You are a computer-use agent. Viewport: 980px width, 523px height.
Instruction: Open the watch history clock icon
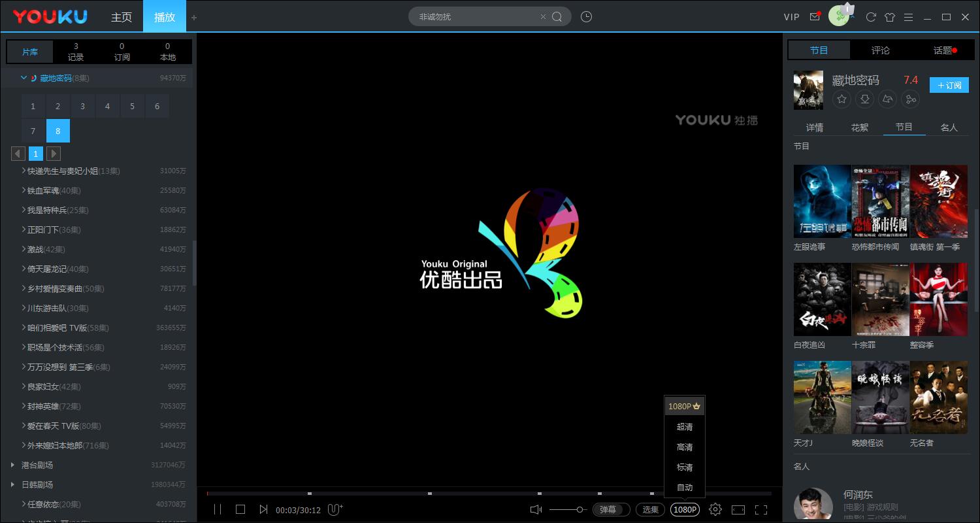pyautogui.click(x=586, y=17)
